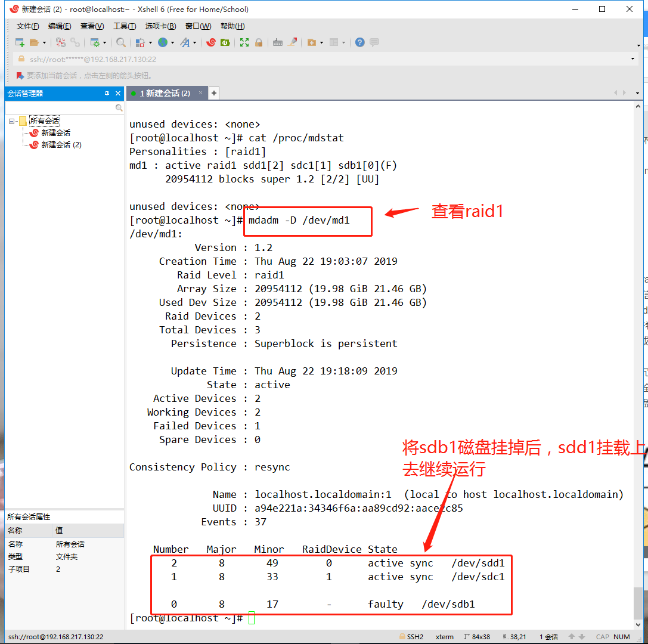Click the NUM indicator in status bar

pyautogui.click(x=622, y=637)
